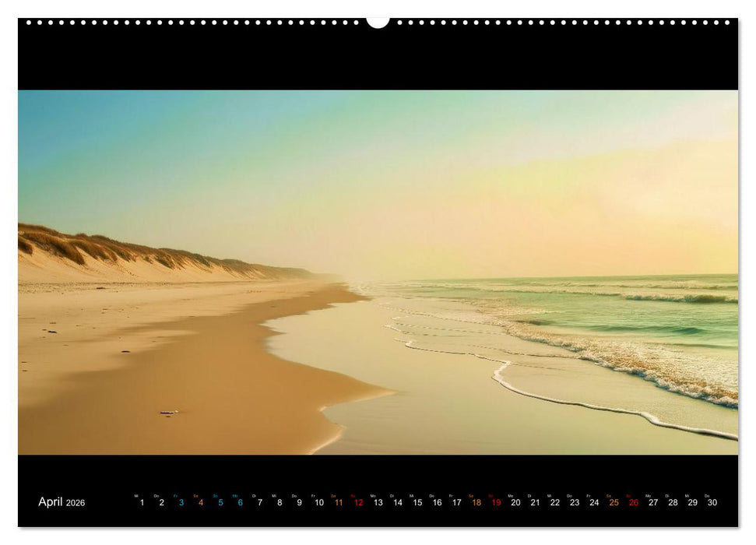The width and height of the screenshot is (756, 545).
Task: Select the red Saturday date 11
Action: (x=338, y=503)
